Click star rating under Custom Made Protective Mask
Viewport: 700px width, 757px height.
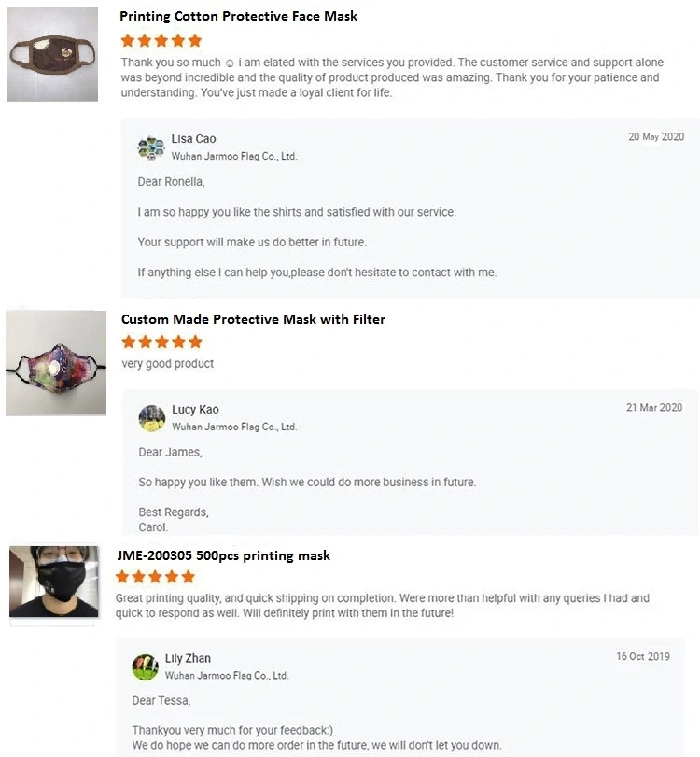[x=161, y=343]
